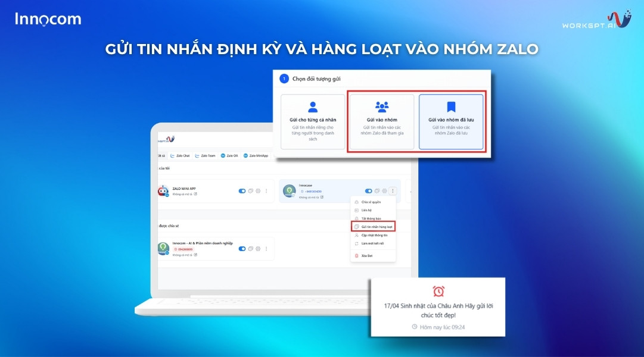Go to the Zalo OA tab
644x357 pixels.
pos(229,155)
